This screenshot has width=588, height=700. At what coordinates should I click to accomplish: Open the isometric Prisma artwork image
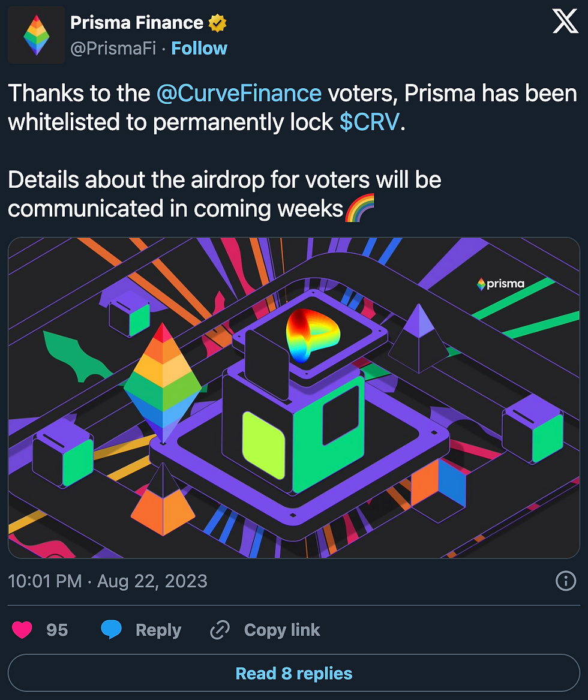294,398
